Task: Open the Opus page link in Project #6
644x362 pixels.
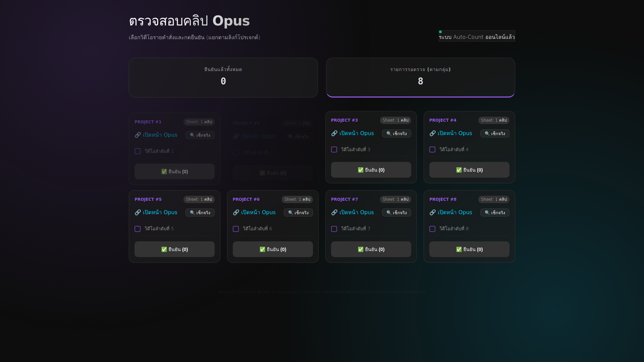Action: [254, 213]
